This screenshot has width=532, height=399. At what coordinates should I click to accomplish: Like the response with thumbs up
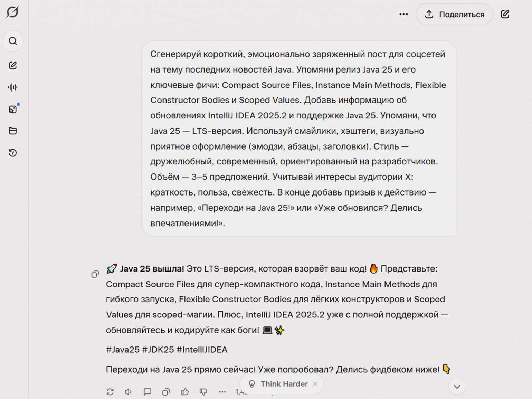coord(185,392)
